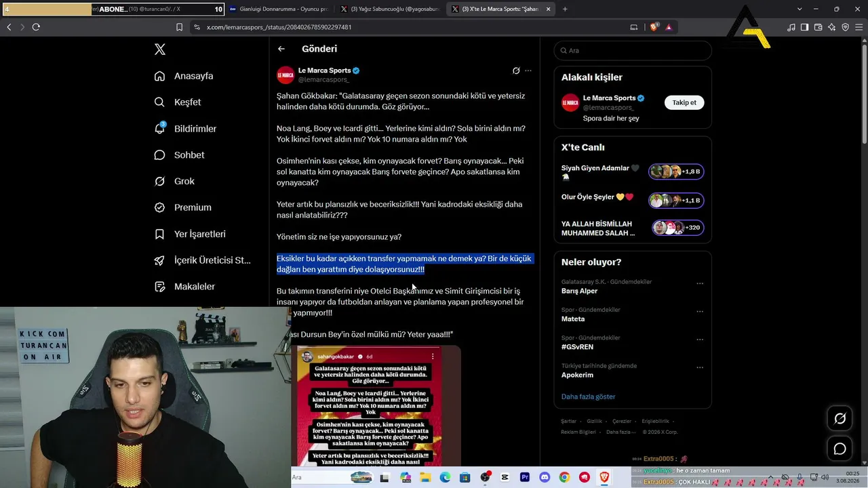The image size is (868, 488).
Task: Open the Şartlar footer link
Action: click(568, 422)
